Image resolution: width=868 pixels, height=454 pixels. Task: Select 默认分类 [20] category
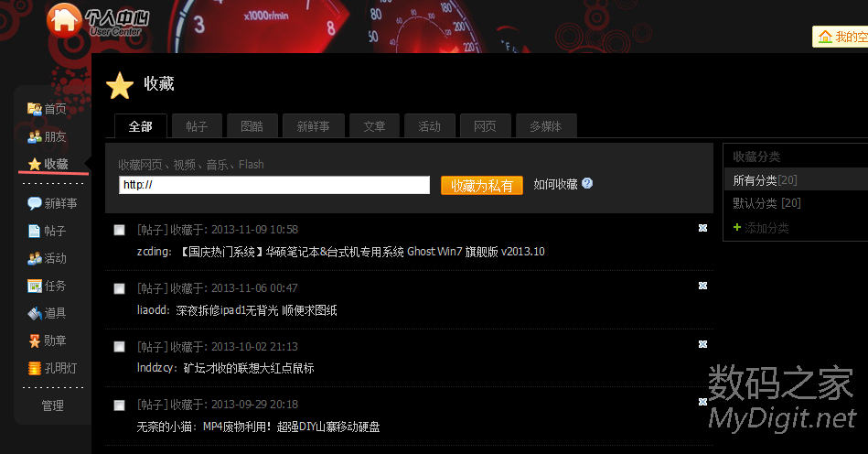coord(766,203)
